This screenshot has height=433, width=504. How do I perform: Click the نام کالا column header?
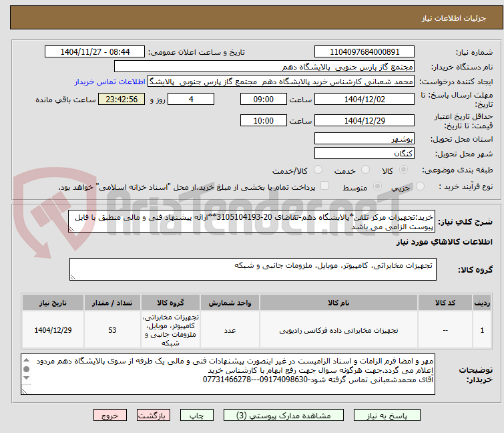pyautogui.click(x=338, y=303)
